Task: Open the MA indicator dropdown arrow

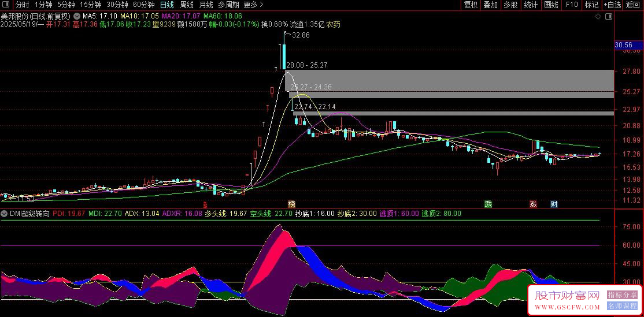Action: point(77,16)
